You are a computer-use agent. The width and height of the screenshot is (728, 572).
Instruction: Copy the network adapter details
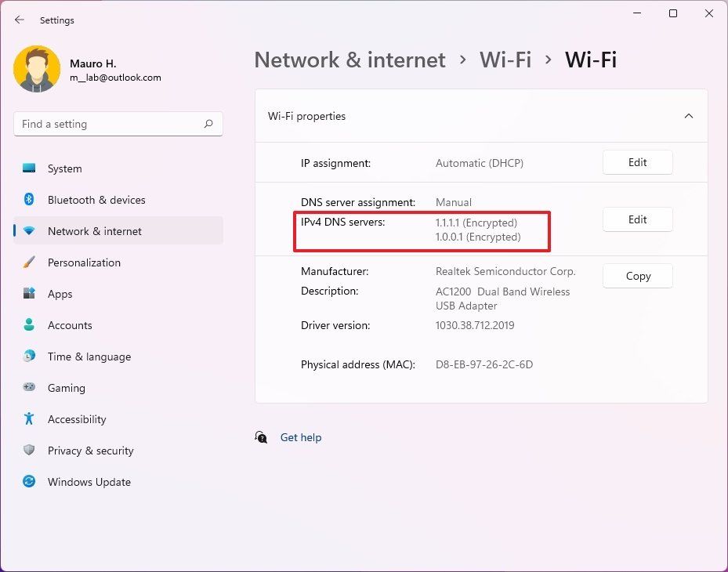click(637, 276)
